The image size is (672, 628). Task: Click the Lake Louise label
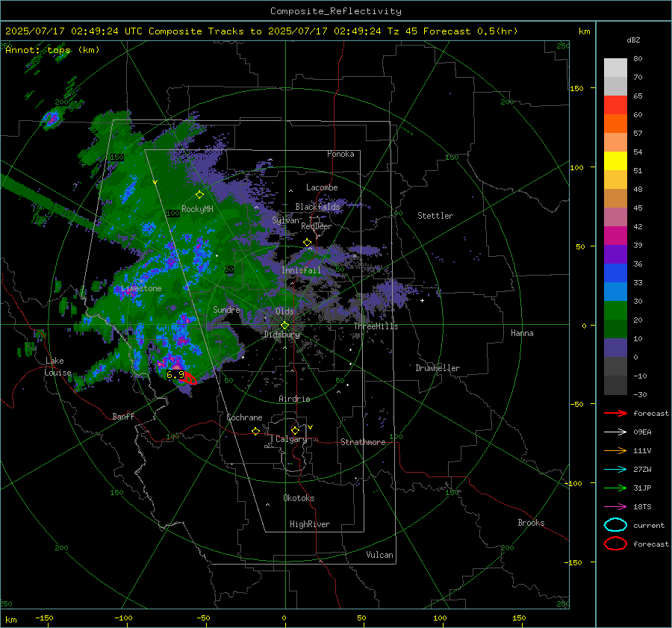57,367
